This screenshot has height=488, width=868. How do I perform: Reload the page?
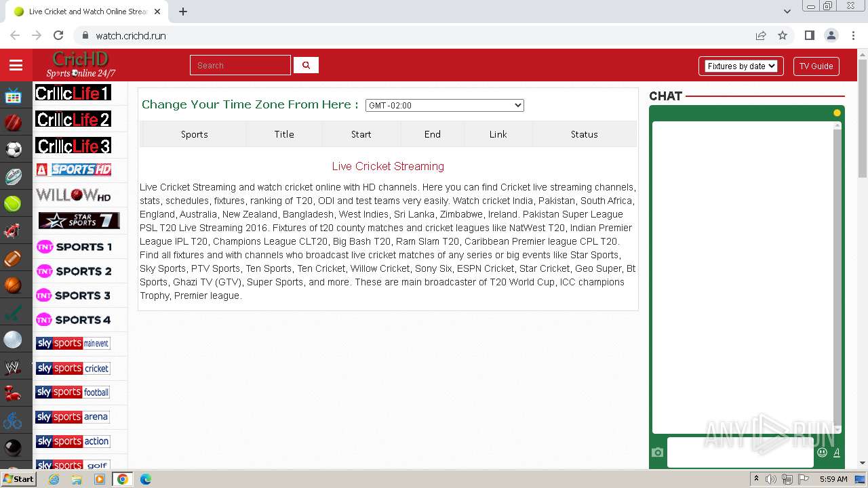58,35
